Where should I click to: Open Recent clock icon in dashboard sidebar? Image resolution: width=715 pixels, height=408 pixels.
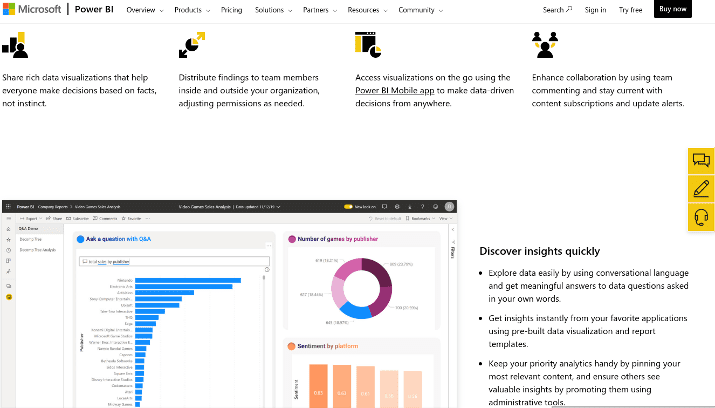tap(8, 250)
